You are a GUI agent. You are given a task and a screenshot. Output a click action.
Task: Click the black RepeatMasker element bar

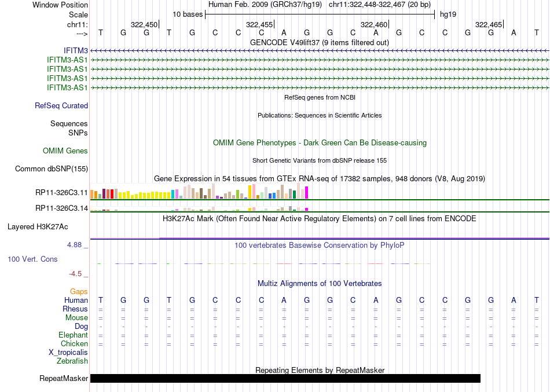pyautogui.click(x=285, y=378)
